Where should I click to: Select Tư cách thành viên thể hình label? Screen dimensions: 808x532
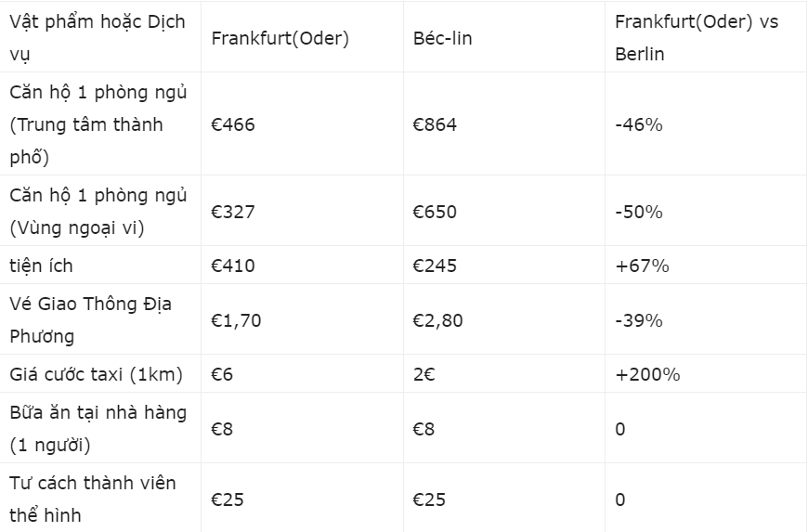tap(93, 499)
